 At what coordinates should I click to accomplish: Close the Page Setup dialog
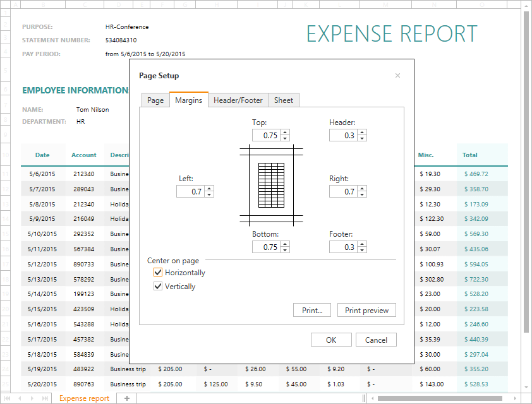[x=397, y=76]
